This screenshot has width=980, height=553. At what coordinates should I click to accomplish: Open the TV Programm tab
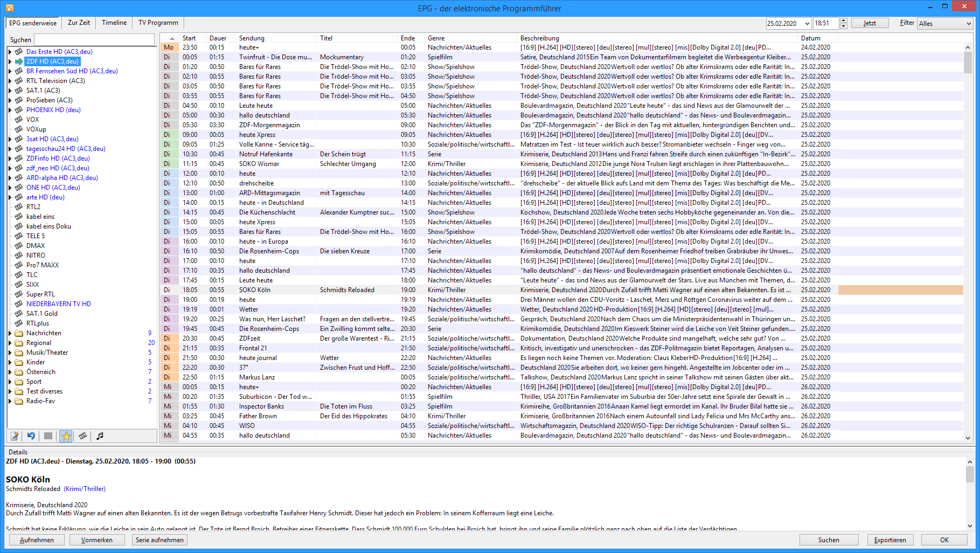(x=158, y=23)
